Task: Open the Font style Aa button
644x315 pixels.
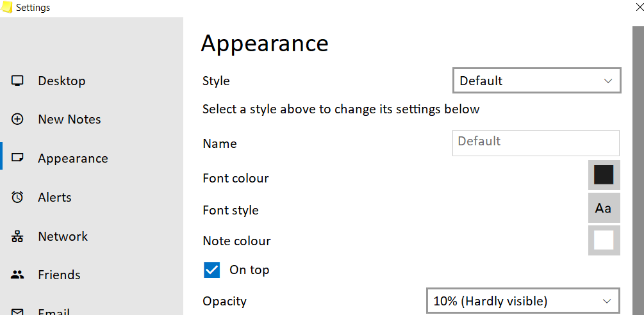Action: 604,208
